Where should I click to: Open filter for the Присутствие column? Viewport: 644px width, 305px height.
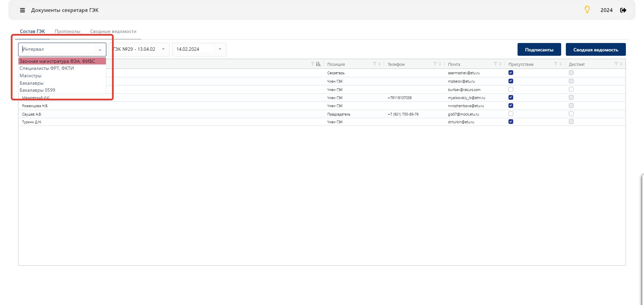(x=556, y=64)
